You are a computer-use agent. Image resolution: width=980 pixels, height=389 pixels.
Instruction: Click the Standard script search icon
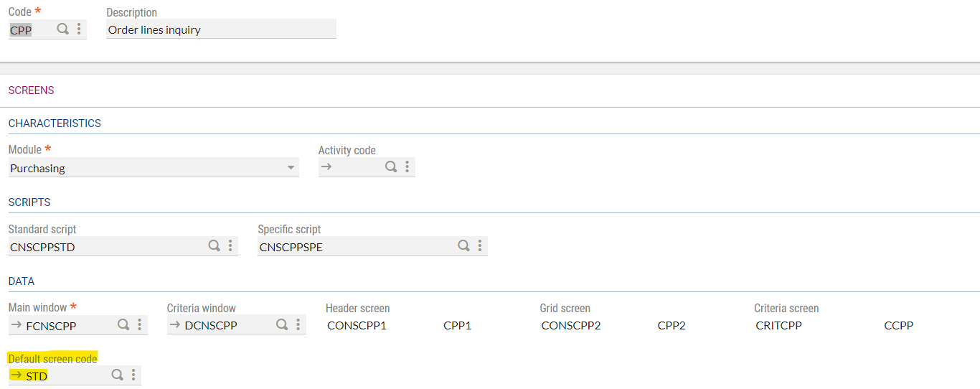[x=214, y=245]
